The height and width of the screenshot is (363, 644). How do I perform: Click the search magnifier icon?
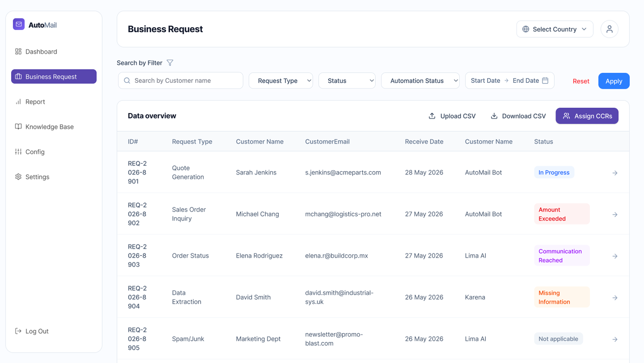[x=127, y=81]
